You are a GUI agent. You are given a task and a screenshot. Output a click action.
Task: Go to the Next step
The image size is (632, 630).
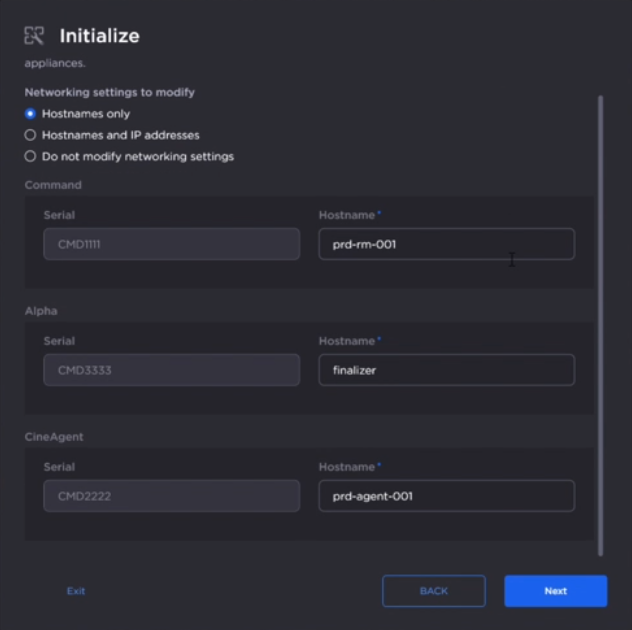click(555, 591)
